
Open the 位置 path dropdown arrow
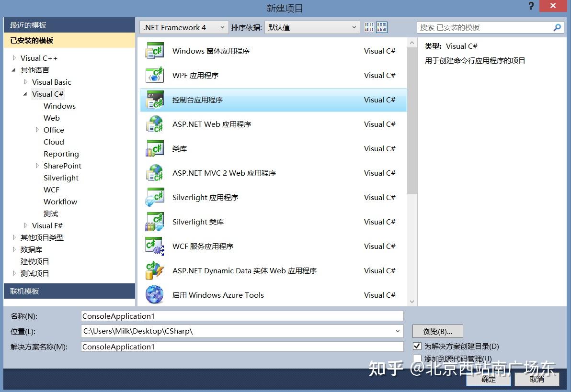397,331
